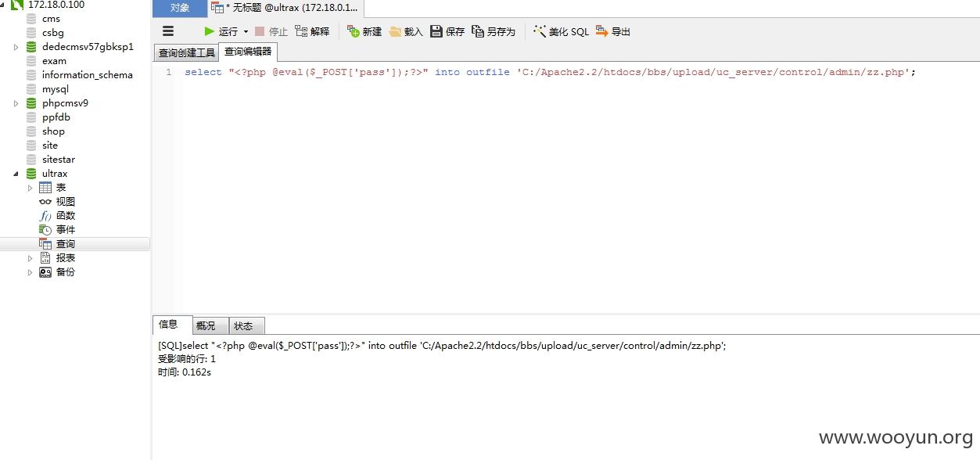
Task: Create a new query with 新建
Action: tap(364, 31)
